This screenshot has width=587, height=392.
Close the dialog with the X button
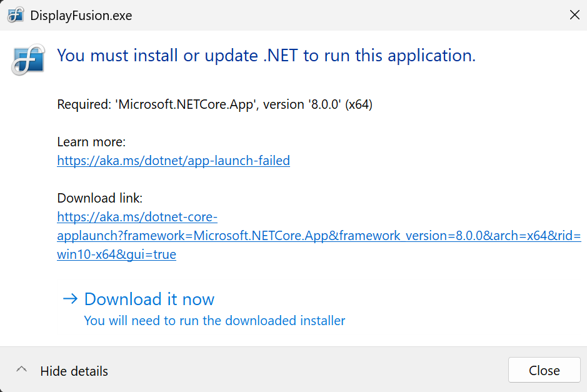pyautogui.click(x=574, y=15)
